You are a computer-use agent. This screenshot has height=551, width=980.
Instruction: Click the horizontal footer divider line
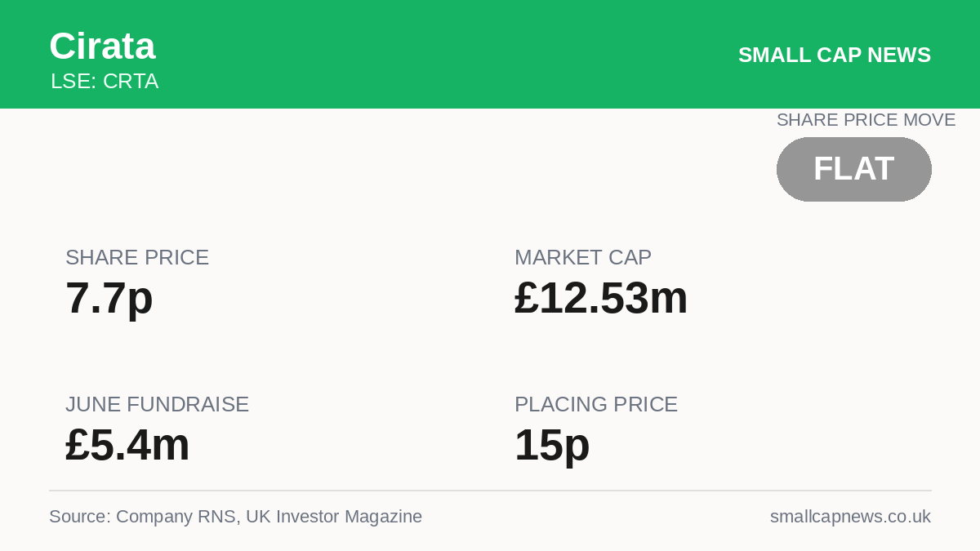pos(490,491)
